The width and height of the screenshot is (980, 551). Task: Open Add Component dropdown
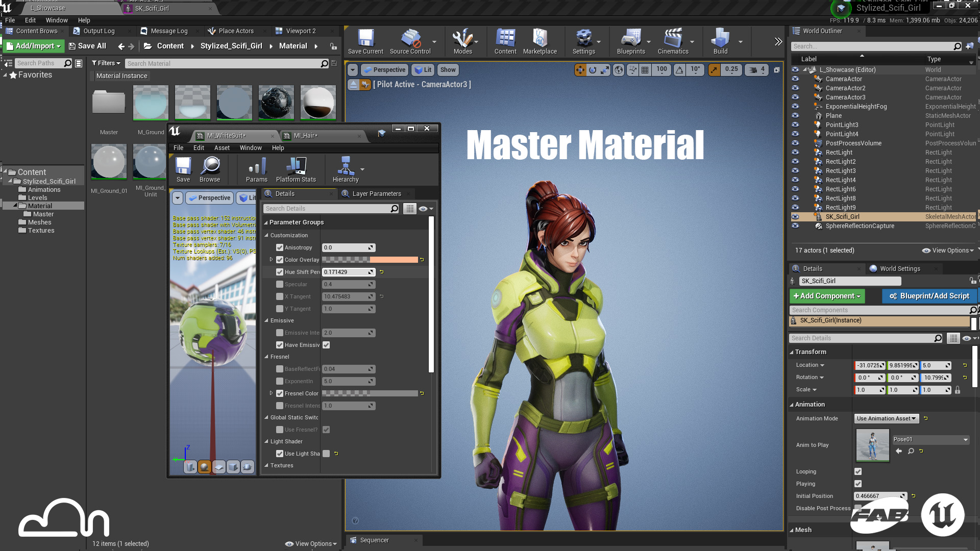pyautogui.click(x=827, y=296)
